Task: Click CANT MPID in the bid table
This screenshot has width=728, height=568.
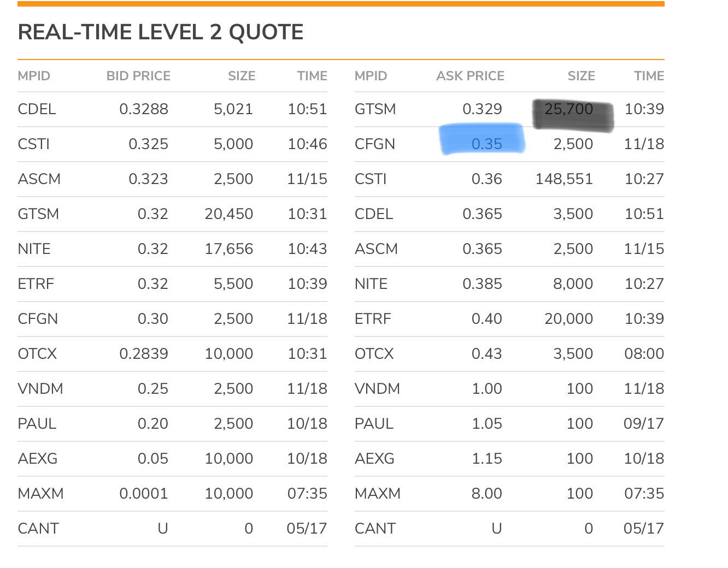Action: pos(38,529)
